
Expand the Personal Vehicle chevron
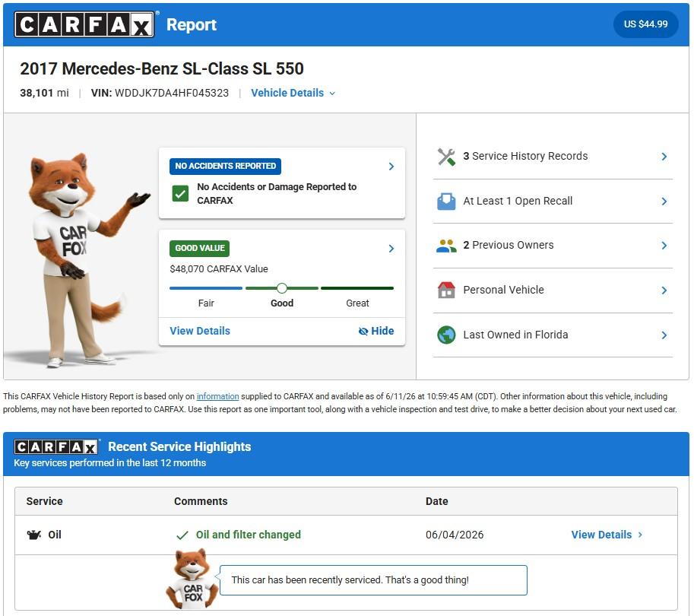coord(664,291)
